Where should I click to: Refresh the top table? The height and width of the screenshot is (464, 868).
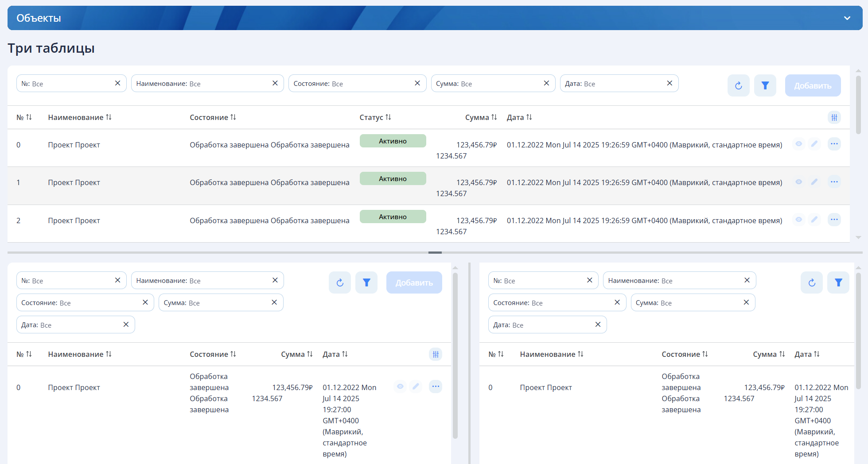(x=739, y=85)
